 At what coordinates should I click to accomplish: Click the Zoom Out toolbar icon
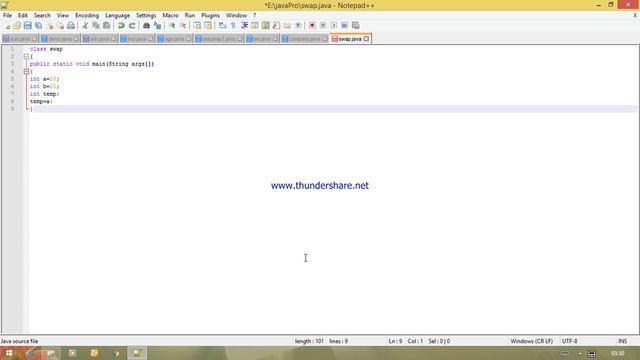(183, 26)
